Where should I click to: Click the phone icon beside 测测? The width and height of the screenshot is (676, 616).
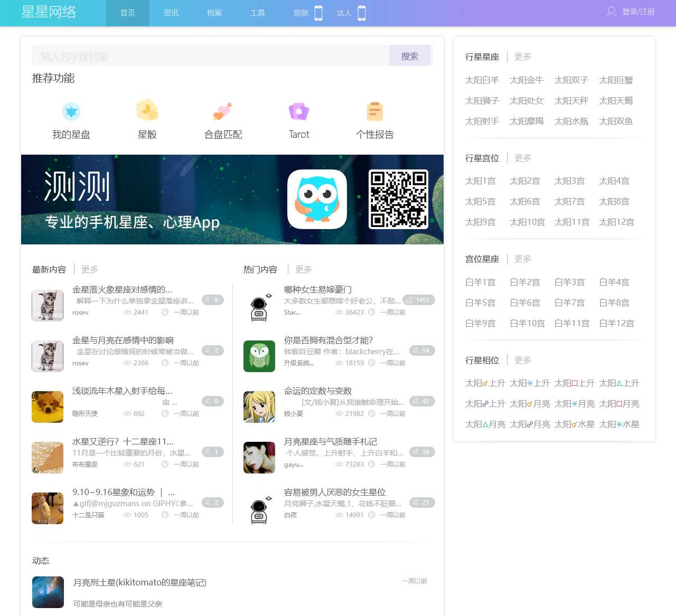pos(318,13)
